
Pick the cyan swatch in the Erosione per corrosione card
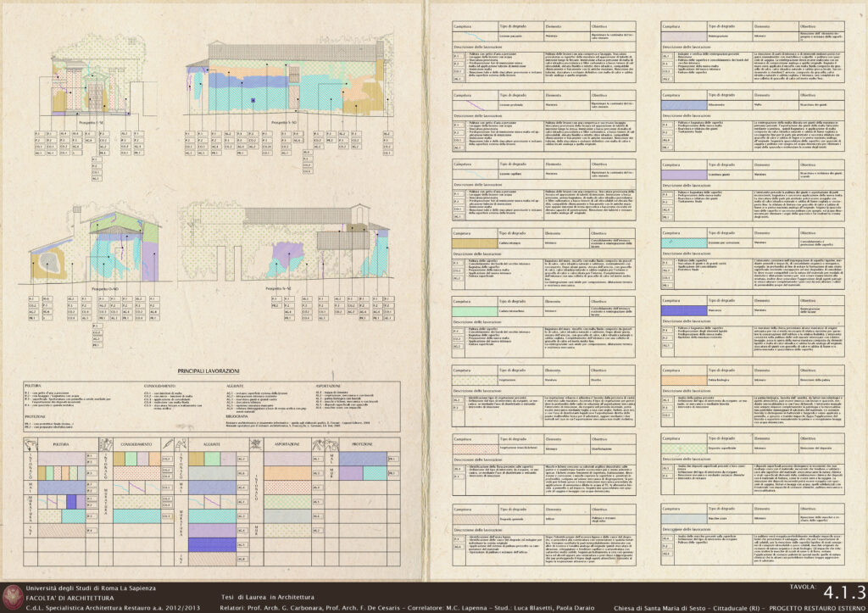coord(684,242)
